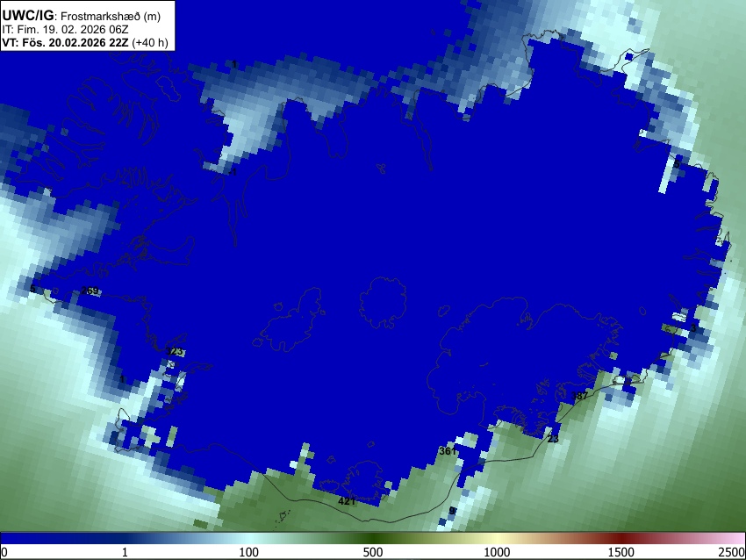This screenshot has width=746, height=560.
Task: Click the '500' label on the color scale
Action: pyautogui.click(x=372, y=552)
